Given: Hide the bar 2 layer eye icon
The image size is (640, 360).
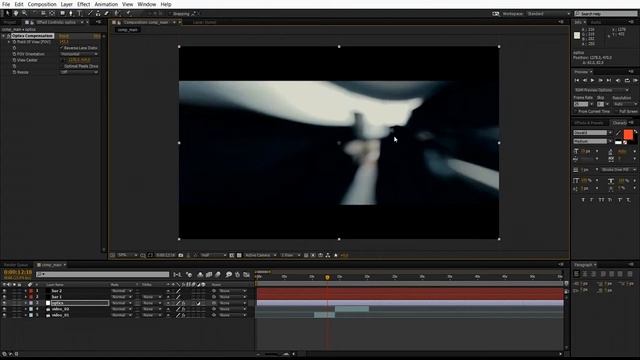Looking at the screenshot, I should tap(4, 291).
